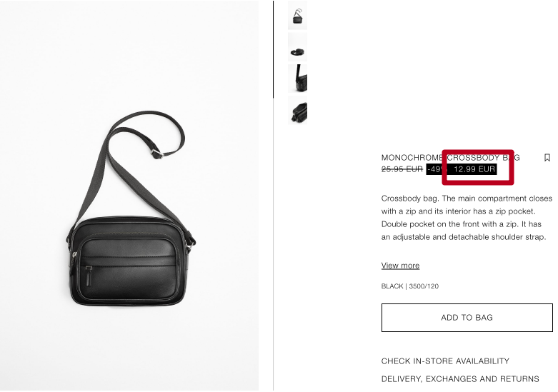The height and width of the screenshot is (392, 558).
Task: Select first thumbnail showing full bag with strap
Action: click(x=297, y=15)
